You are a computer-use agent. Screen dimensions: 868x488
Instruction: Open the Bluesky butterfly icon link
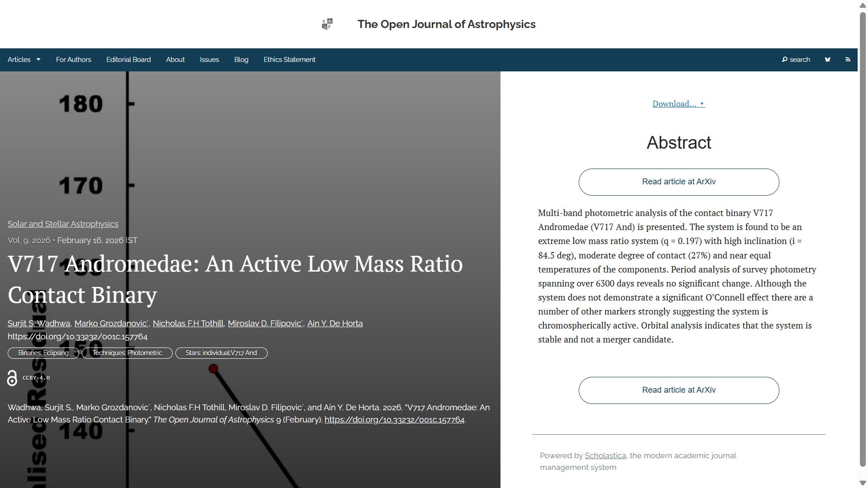point(827,60)
